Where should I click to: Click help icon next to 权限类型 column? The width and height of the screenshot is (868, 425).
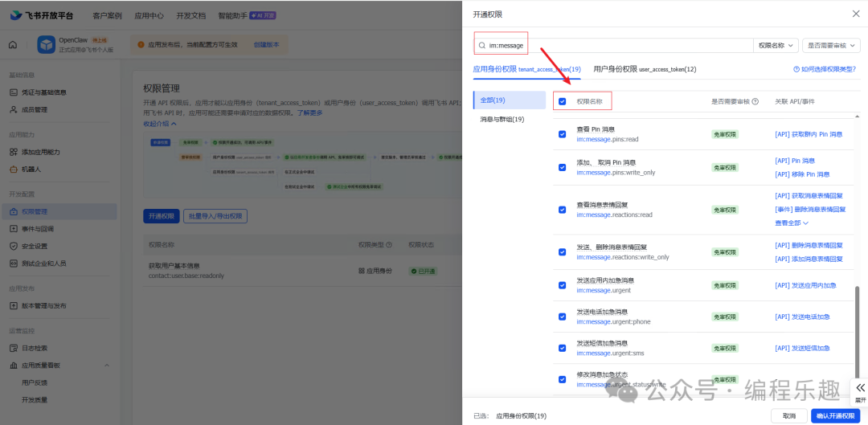[x=389, y=244]
